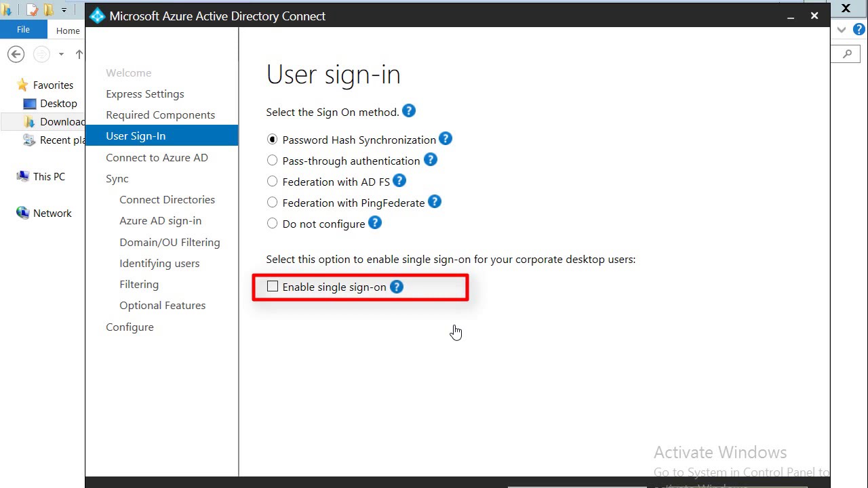Open help icon for Do not configure

pos(375,223)
